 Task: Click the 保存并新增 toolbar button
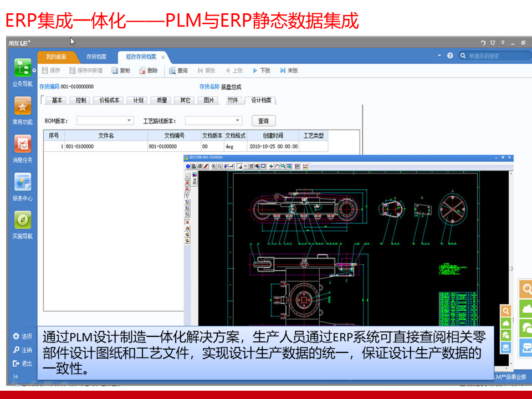pyautogui.click(x=85, y=70)
